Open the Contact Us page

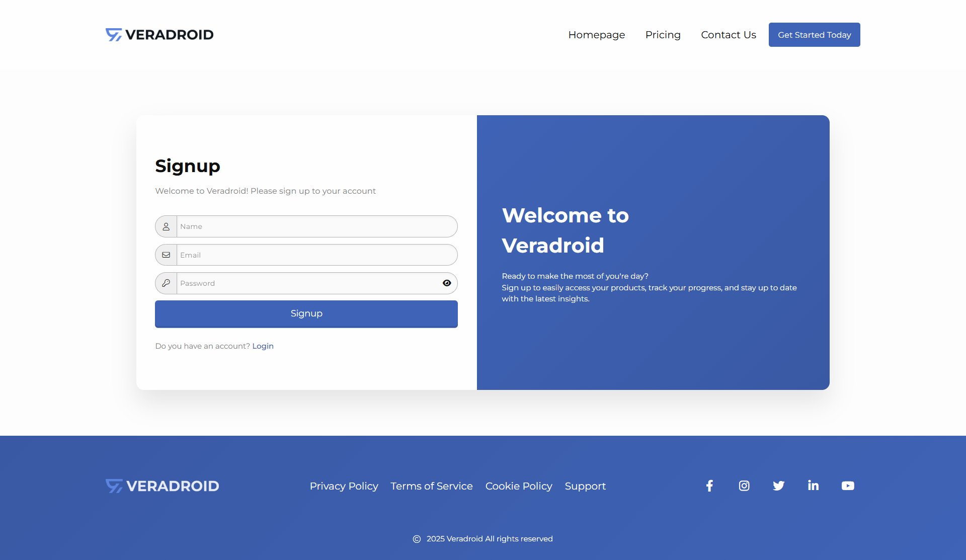pyautogui.click(x=728, y=35)
